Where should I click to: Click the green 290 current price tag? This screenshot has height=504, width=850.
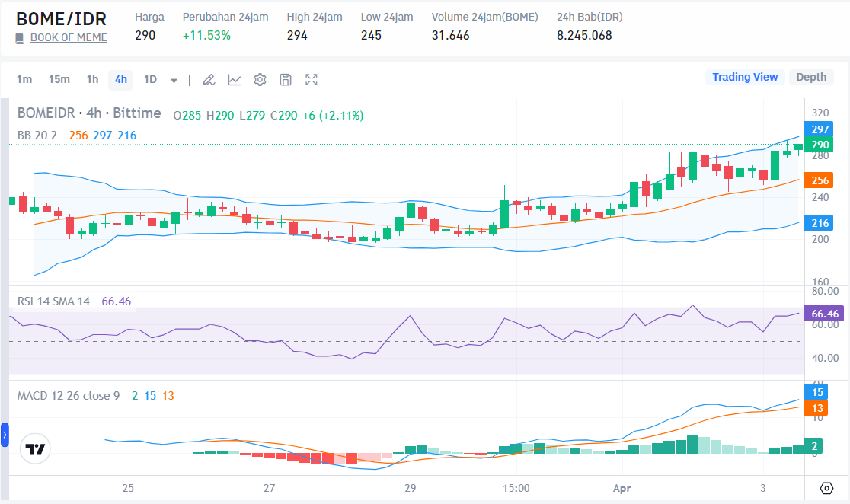819,145
